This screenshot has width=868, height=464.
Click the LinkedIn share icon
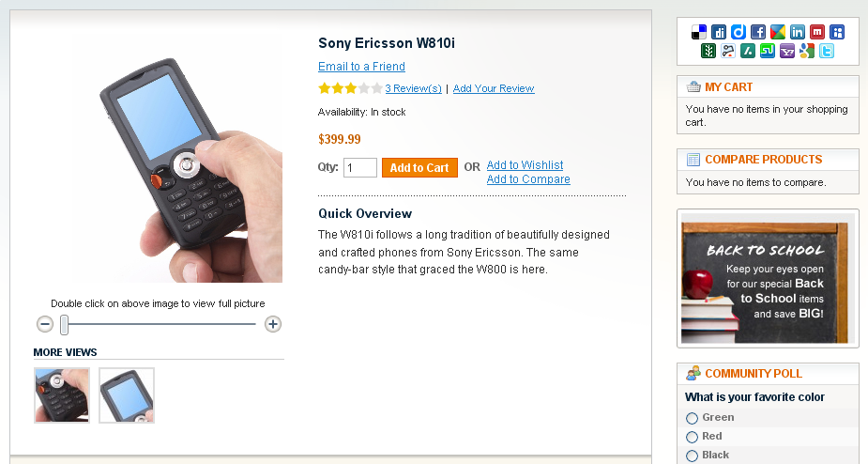pos(798,32)
